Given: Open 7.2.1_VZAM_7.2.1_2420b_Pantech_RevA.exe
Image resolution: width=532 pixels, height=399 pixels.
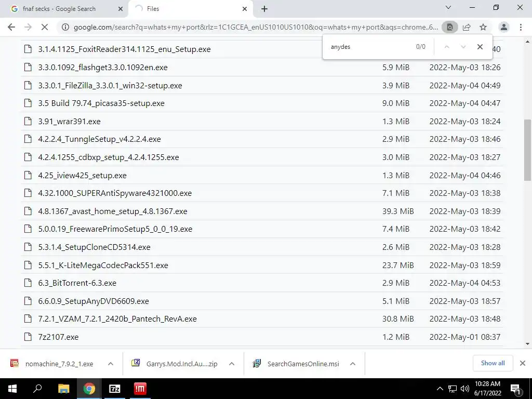Looking at the screenshot, I should [117, 319].
